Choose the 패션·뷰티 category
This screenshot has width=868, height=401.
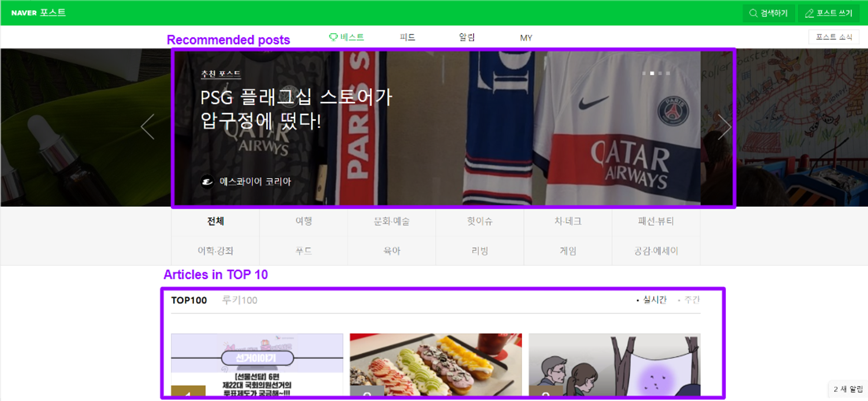tap(656, 221)
